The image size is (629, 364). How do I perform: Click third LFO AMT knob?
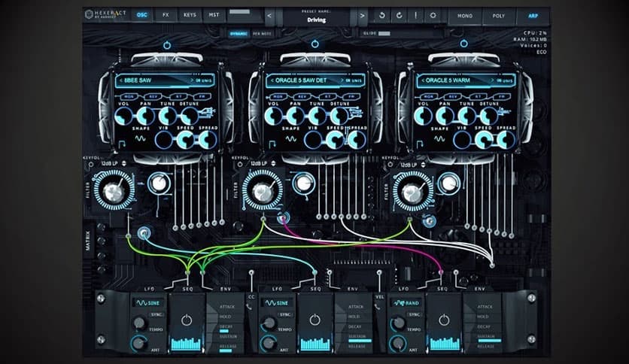pyautogui.click(x=397, y=343)
